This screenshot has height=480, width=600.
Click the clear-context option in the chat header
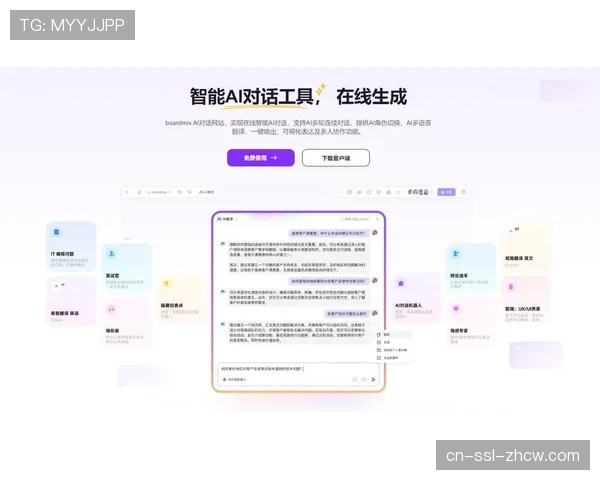(x=355, y=219)
